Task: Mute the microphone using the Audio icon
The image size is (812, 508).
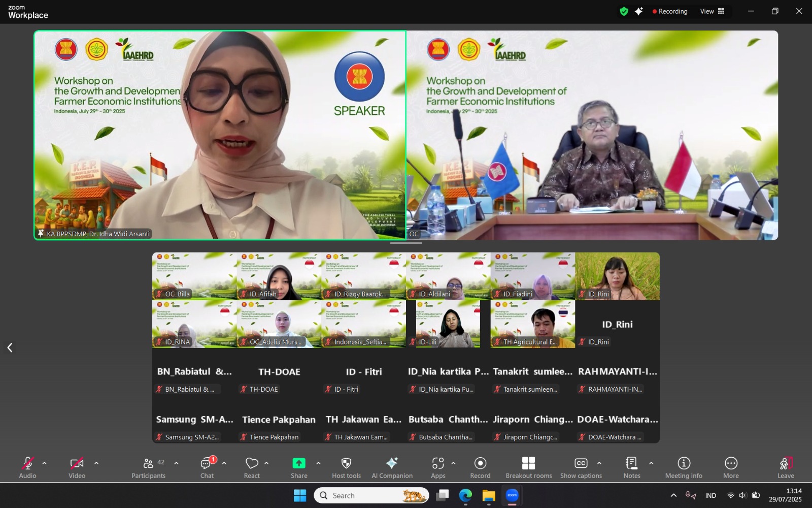Action: [27, 463]
